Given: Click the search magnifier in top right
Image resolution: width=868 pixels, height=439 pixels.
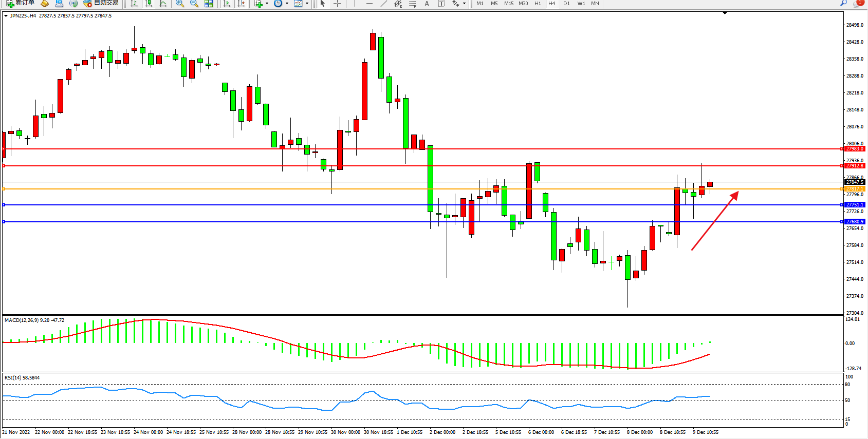Looking at the screenshot, I should tap(844, 4).
